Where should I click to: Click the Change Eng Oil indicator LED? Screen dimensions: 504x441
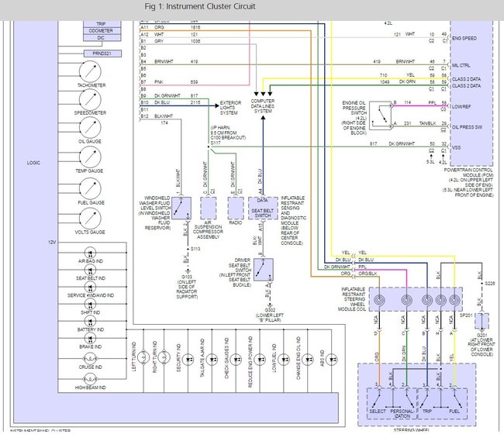click(308, 360)
